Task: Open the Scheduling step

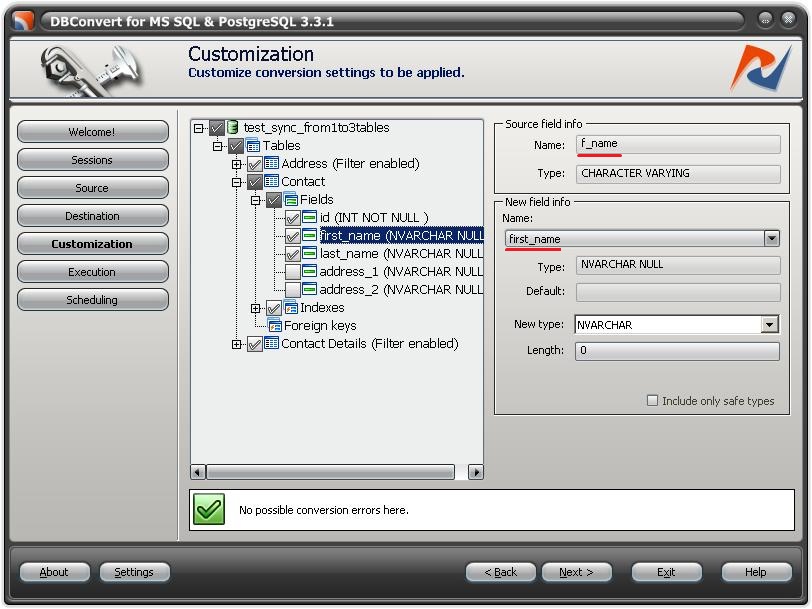Action: 92,299
